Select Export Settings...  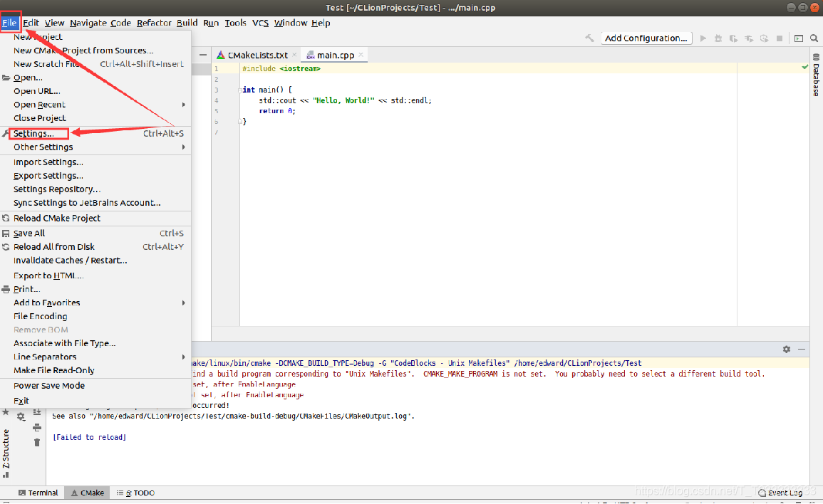click(95, 177)
